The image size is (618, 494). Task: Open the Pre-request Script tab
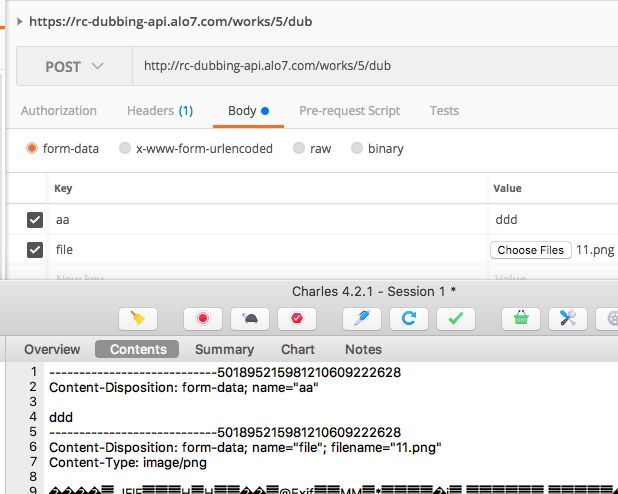(x=350, y=111)
